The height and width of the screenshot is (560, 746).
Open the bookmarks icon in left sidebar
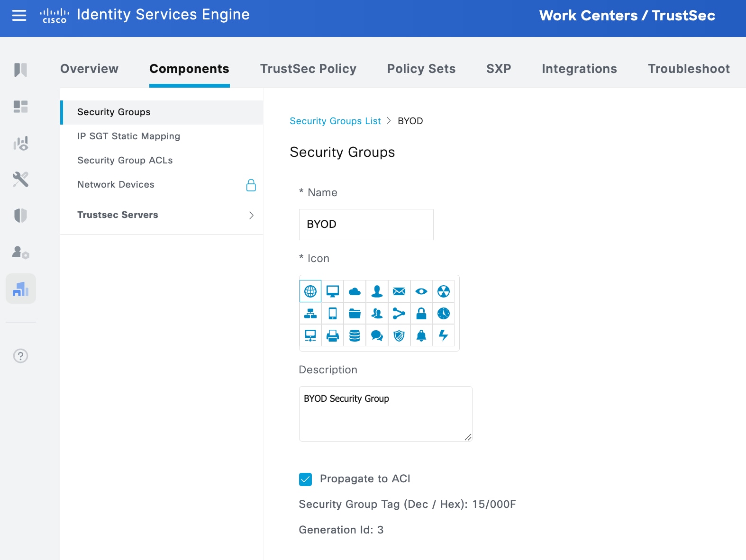point(20,70)
